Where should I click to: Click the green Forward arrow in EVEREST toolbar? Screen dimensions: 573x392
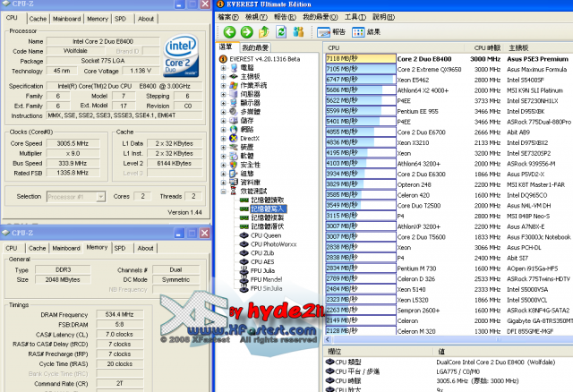coord(247,32)
